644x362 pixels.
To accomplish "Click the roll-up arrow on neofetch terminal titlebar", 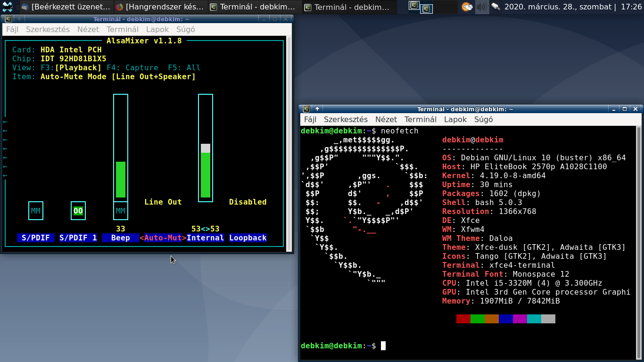I will (x=318, y=109).
